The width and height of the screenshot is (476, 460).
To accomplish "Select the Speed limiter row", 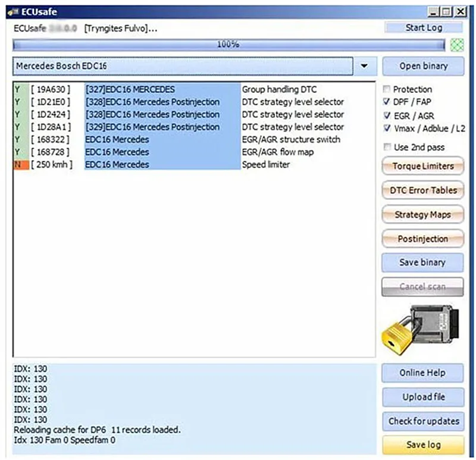I will (195, 164).
